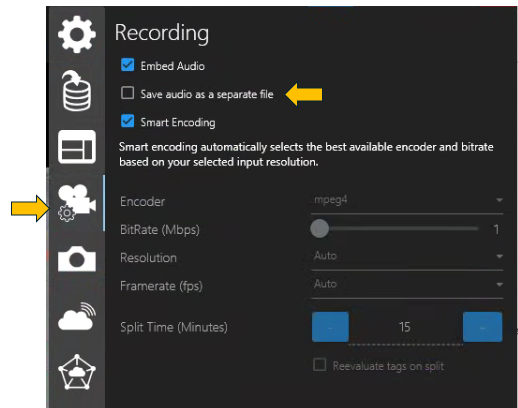Click the BitRate slider handle
This screenshot has width=518, height=408.
click(x=320, y=229)
